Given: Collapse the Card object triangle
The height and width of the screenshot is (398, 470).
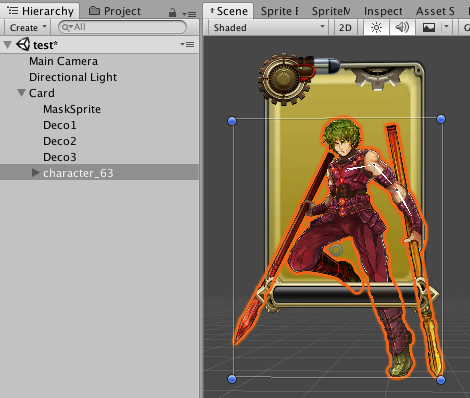Looking at the screenshot, I should [22, 93].
